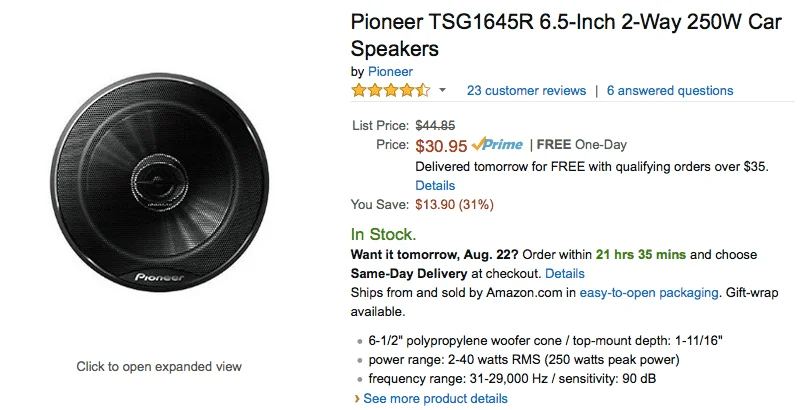Click the 'Click to open expanded view' caption
Screen dimensions: 806x410
click(159, 367)
